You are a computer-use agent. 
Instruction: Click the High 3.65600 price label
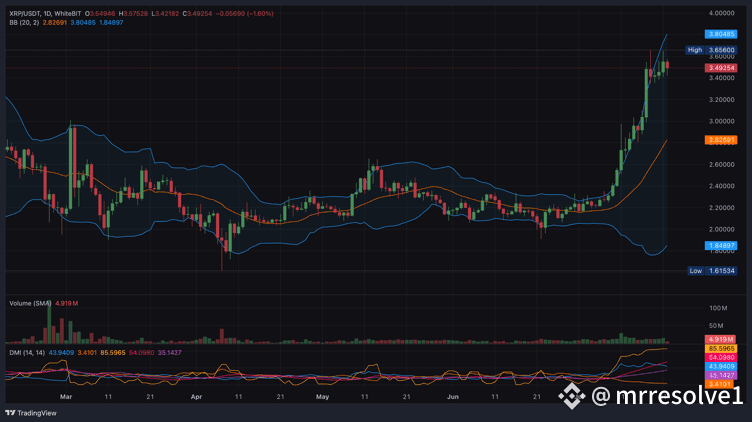point(711,50)
